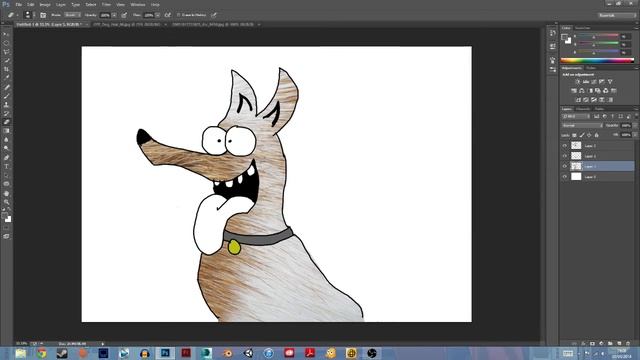This screenshot has height=360, width=640.
Task: Select the Type tool
Action: click(x=6, y=167)
